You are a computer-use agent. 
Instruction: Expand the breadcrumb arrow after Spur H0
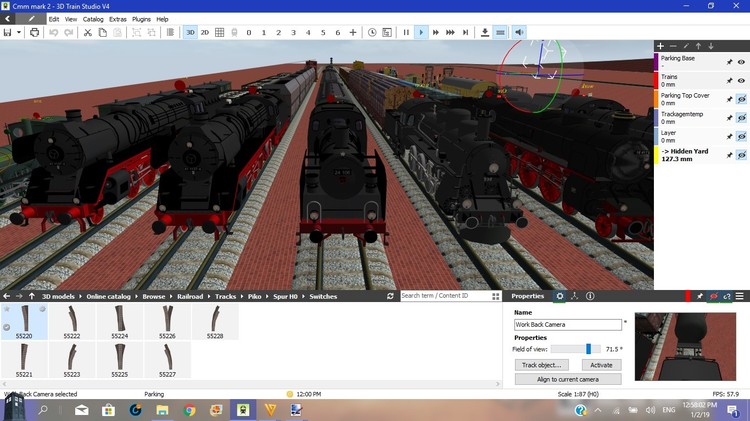[x=303, y=297]
